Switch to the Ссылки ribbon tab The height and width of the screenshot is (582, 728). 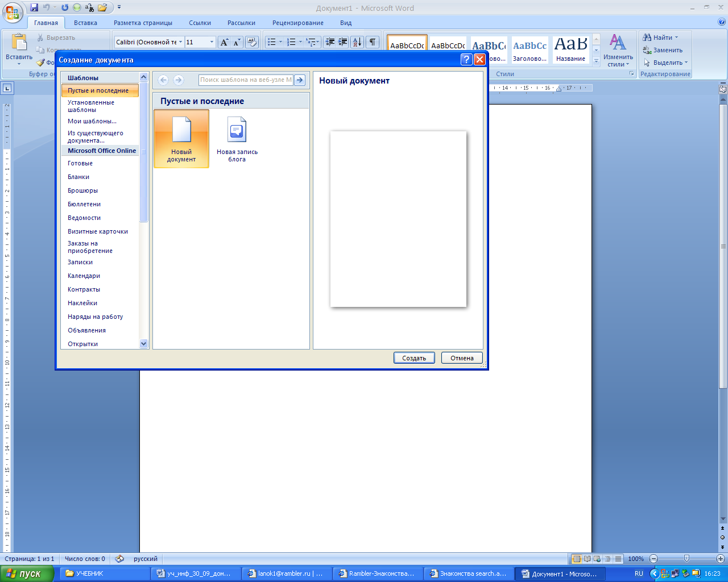(x=200, y=23)
